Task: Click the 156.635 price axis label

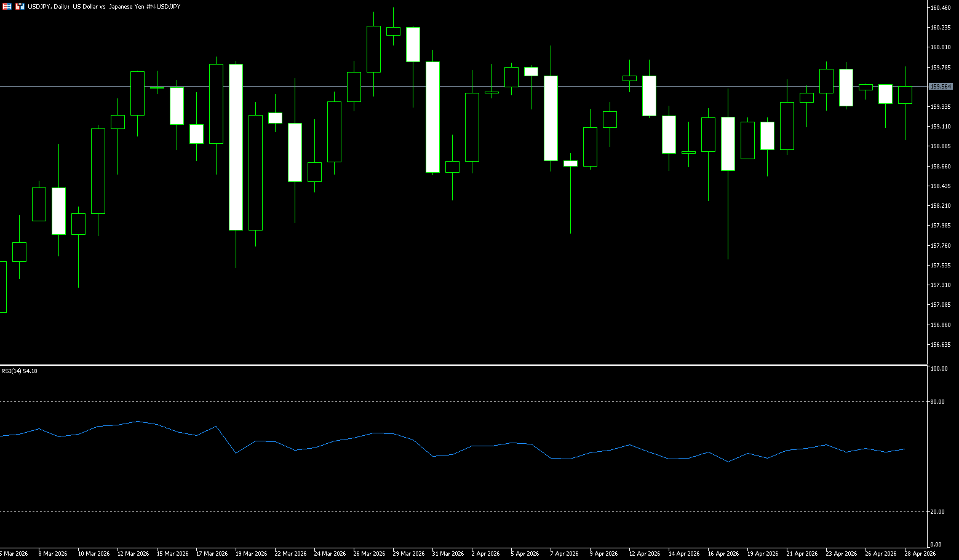Action: 941,345
